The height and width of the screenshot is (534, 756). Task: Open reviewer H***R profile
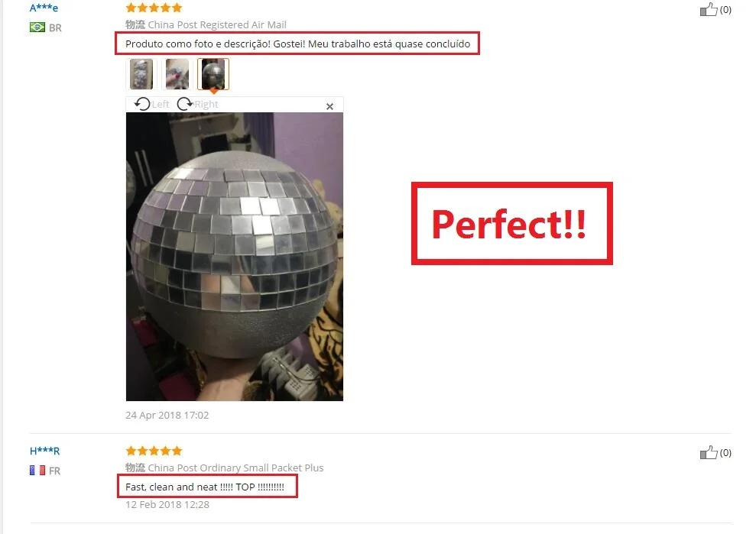(x=45, y=451)
